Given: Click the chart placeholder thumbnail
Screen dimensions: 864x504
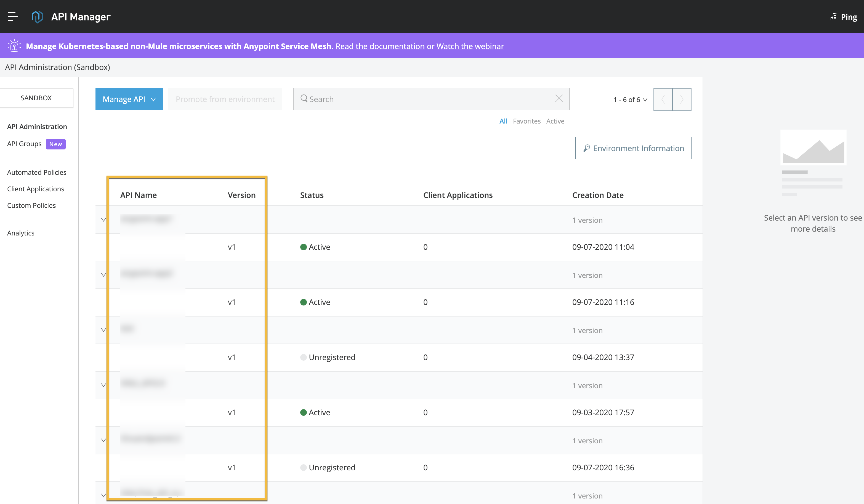Looking at the screenshot, I should [813, 147].
